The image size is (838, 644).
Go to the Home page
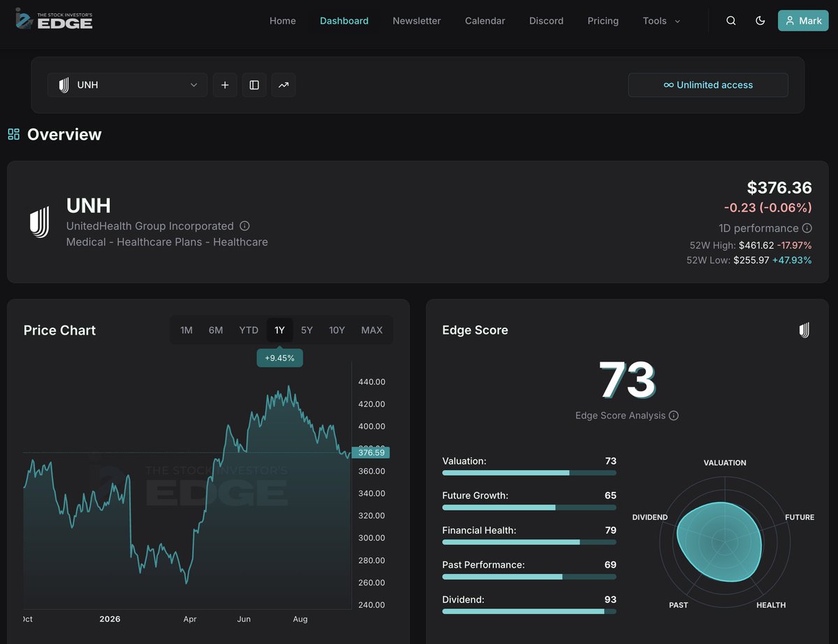283,21
